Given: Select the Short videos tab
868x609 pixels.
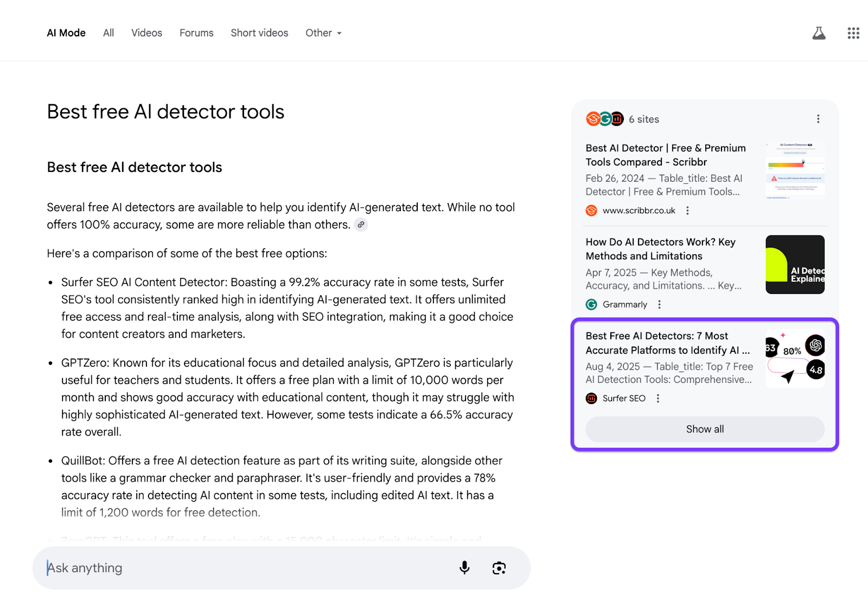Looking at the screenshot, I should (259, 33).
